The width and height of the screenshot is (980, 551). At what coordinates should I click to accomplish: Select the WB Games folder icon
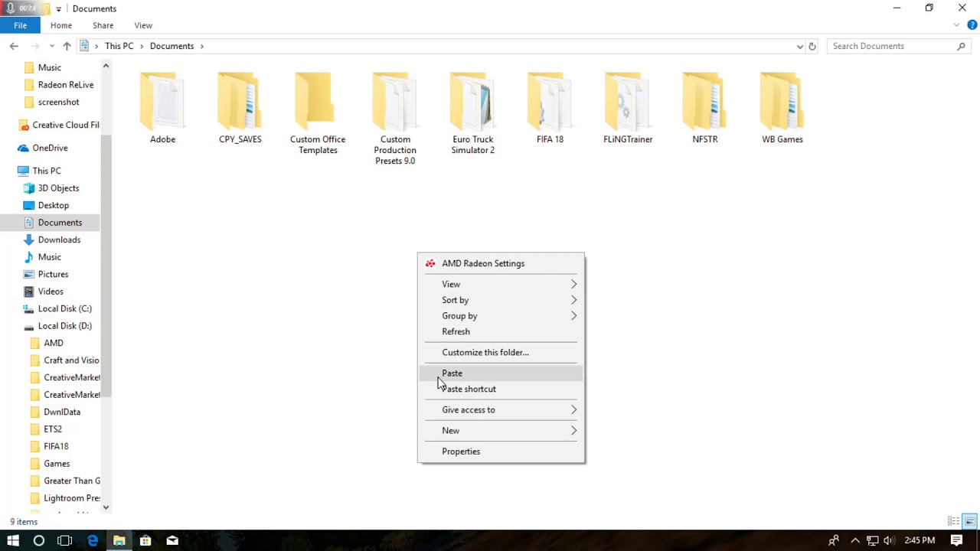click(782, 100)
